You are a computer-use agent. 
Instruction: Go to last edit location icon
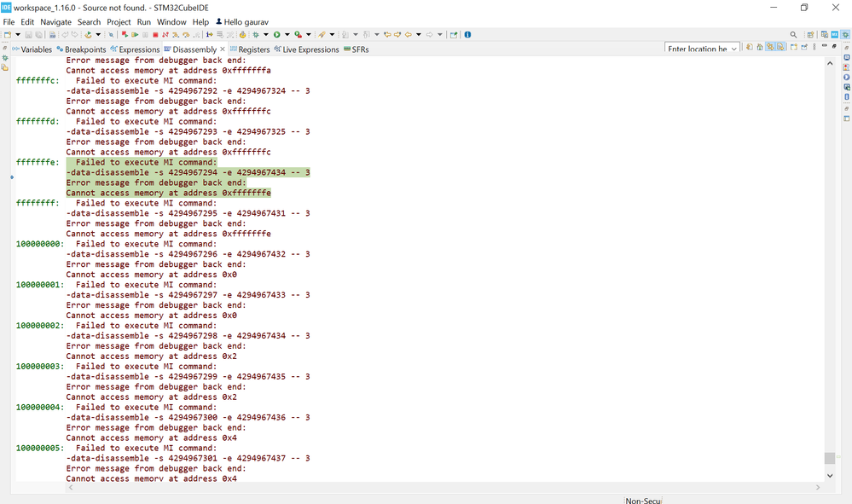pyautogui.click(x=387, y=35)
